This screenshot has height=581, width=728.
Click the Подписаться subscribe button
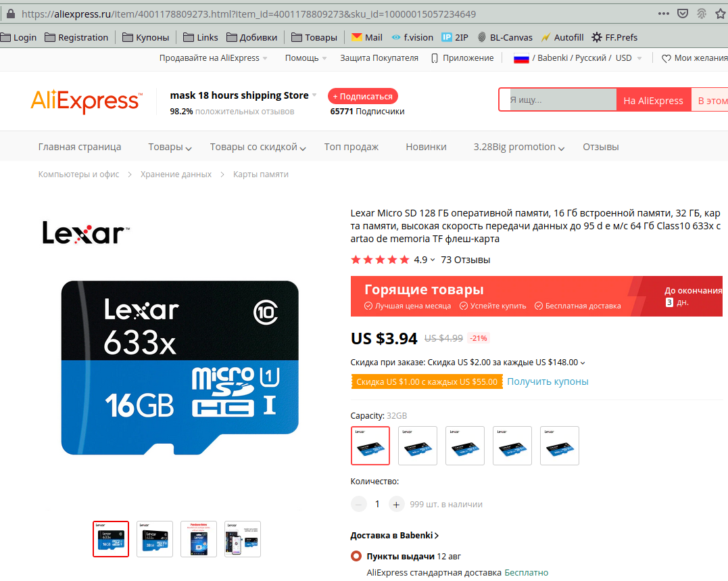pos(362,96)
